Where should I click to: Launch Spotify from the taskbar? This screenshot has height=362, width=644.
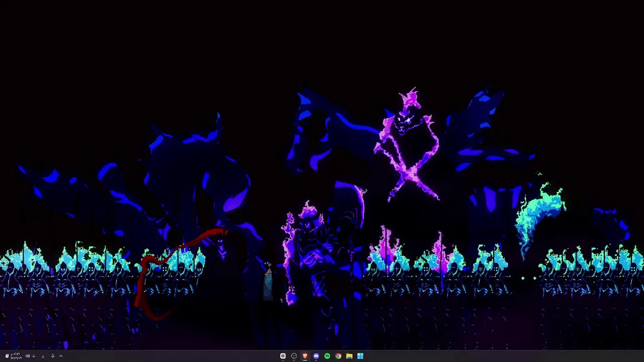coord(327,356)
